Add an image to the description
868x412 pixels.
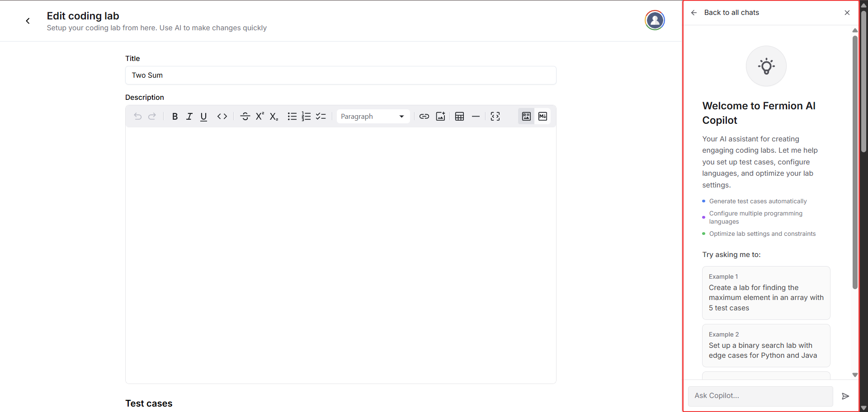[440, 117]
